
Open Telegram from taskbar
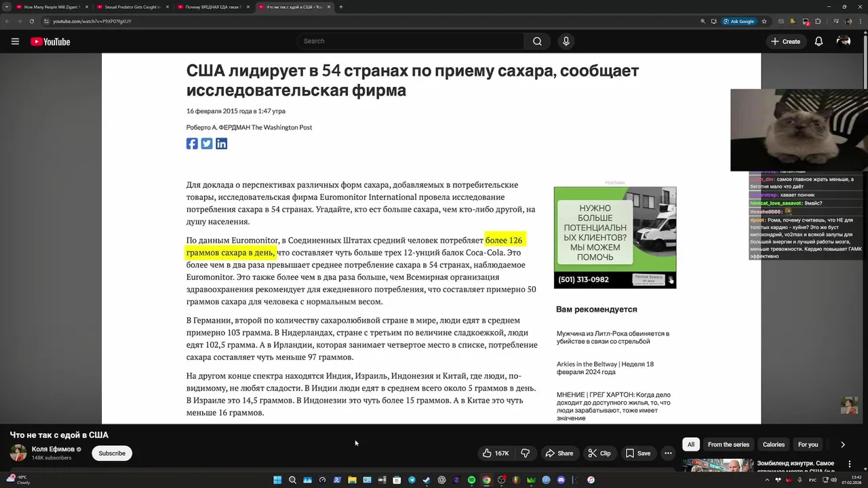click(412, 480)
